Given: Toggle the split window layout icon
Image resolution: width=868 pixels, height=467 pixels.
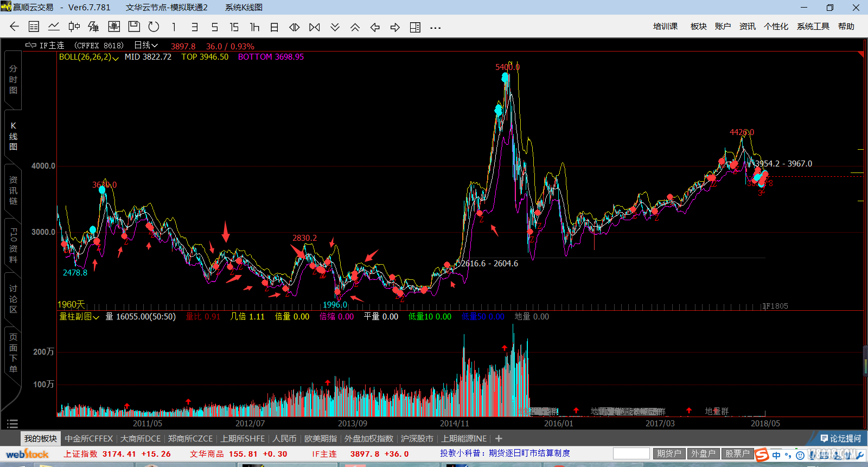Looking at the screenshot, I should (415, 27).
